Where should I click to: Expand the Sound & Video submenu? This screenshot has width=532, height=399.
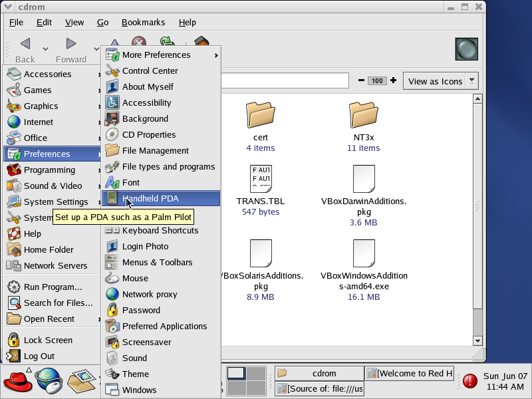point(53,186)
